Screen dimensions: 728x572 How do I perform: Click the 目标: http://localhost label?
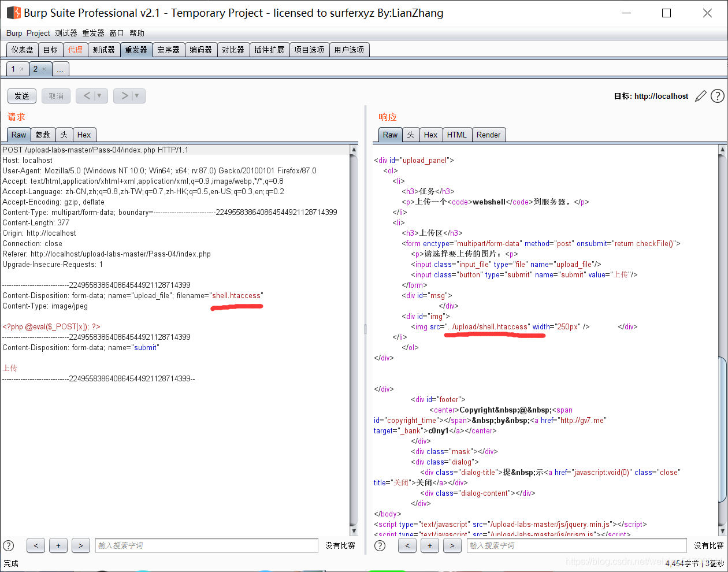[x=651, y=96]
